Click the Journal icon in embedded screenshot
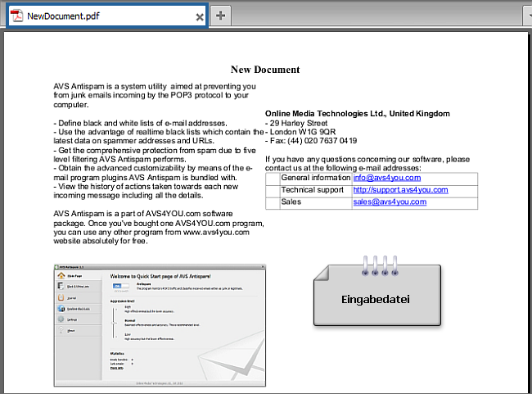 pos(61,298)
